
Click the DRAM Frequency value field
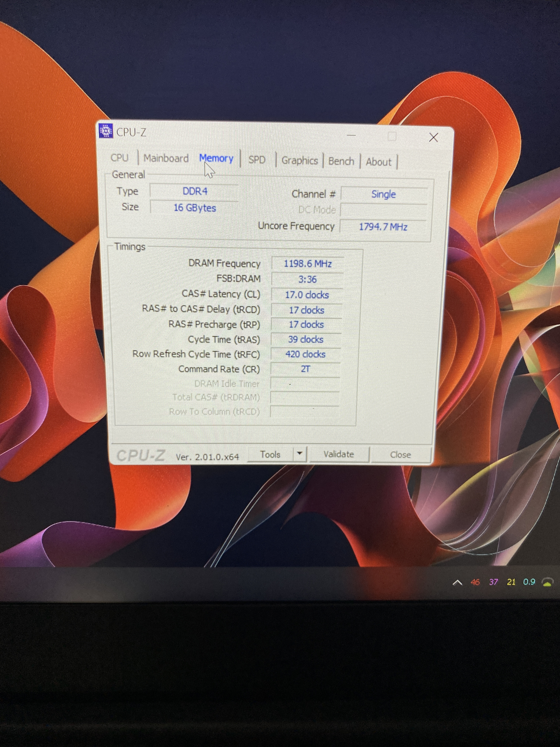308,263
